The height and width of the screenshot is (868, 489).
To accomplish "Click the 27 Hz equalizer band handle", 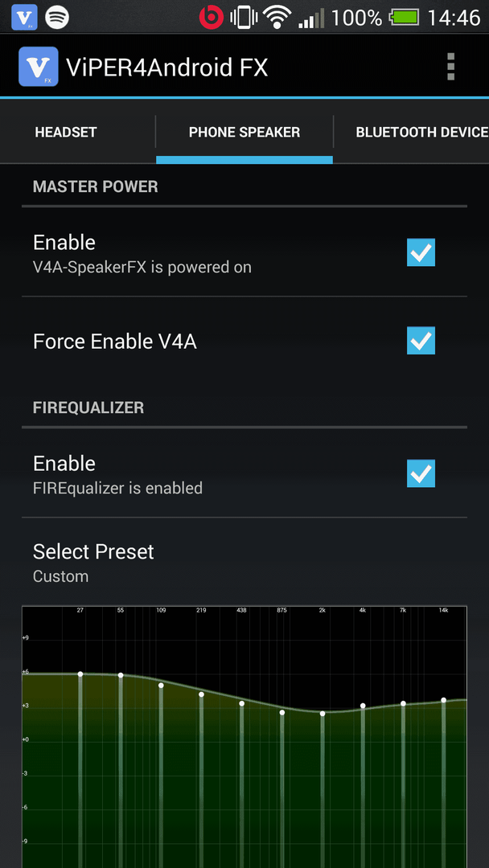I will coord(80,674).
